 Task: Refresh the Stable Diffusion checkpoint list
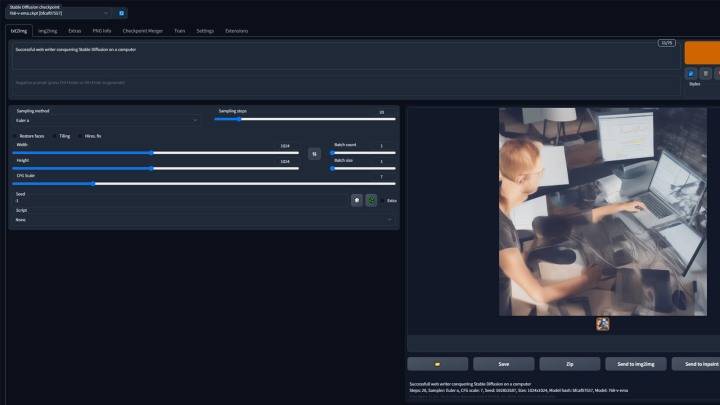122,13
